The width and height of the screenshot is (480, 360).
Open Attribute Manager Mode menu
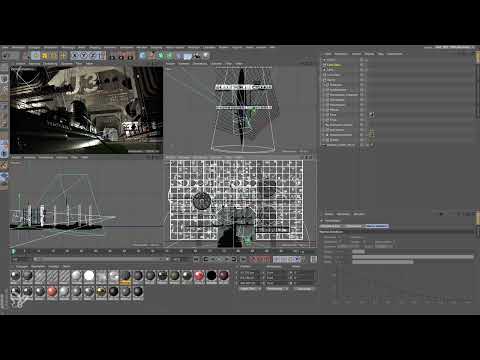[x=329, y=214]
